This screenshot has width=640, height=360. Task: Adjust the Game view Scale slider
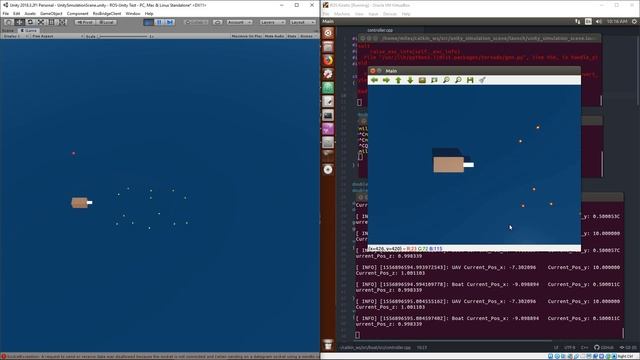pos(122,36)
